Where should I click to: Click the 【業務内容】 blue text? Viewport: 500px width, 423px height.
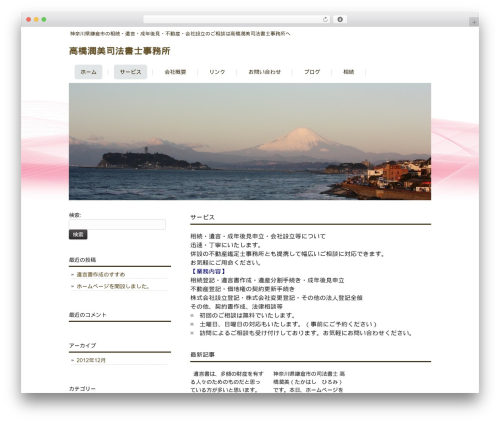[x=209, y=271]
